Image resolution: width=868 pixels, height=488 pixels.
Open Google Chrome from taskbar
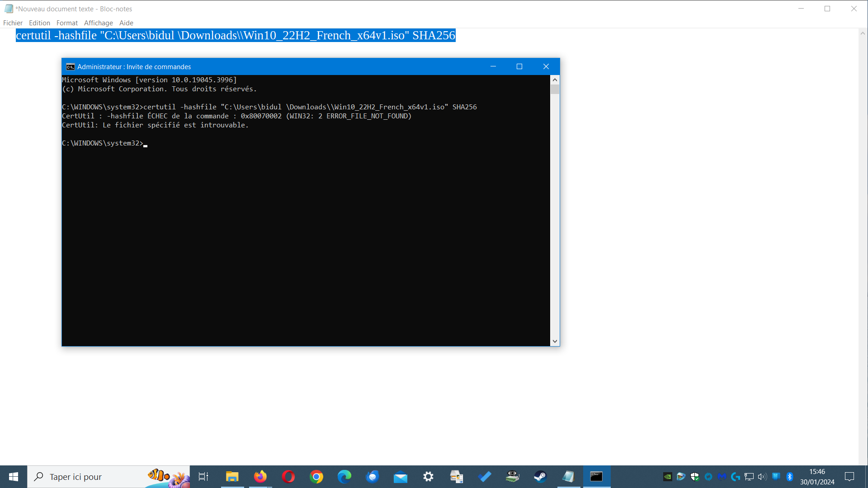tap(316, 477)
